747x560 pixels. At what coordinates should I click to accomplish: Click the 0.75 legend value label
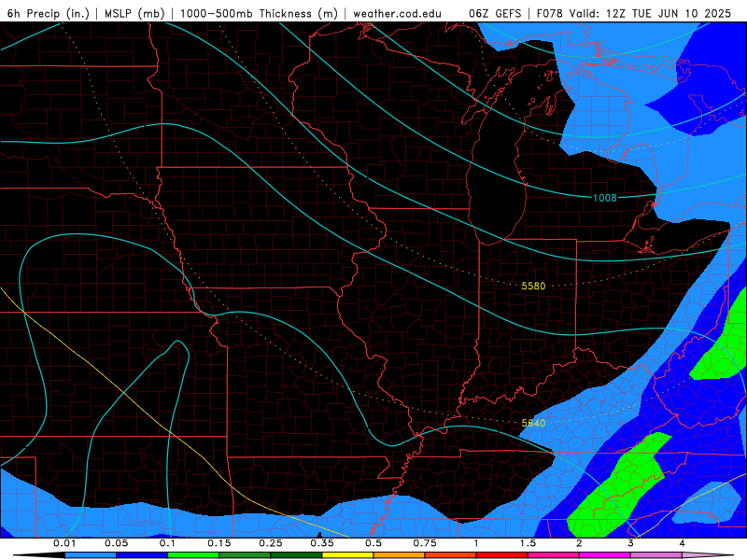pyautogui.click(x=425, y=543)
